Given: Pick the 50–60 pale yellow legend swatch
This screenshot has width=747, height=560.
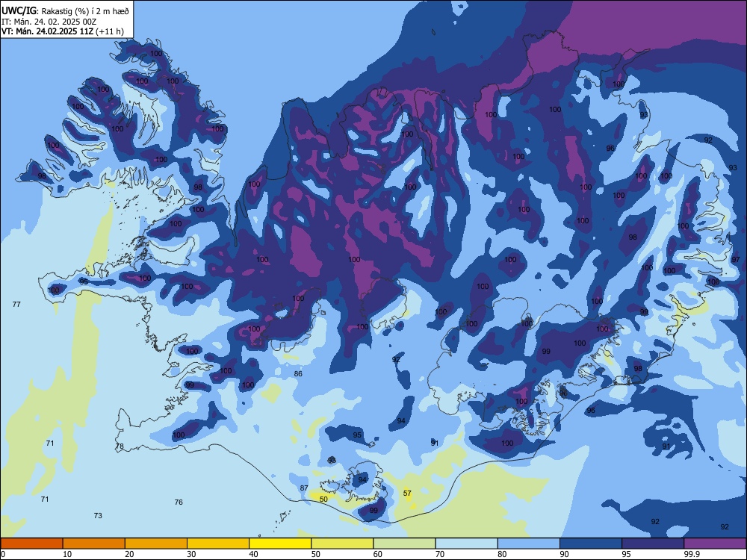Looking at the screenshot, I should click(x=342, y=544).
